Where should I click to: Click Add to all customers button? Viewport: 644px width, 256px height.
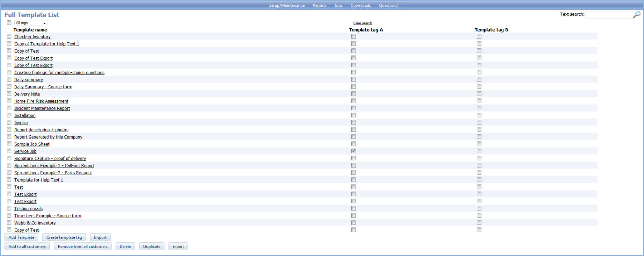pyautogui.click(x=27, y=246)
